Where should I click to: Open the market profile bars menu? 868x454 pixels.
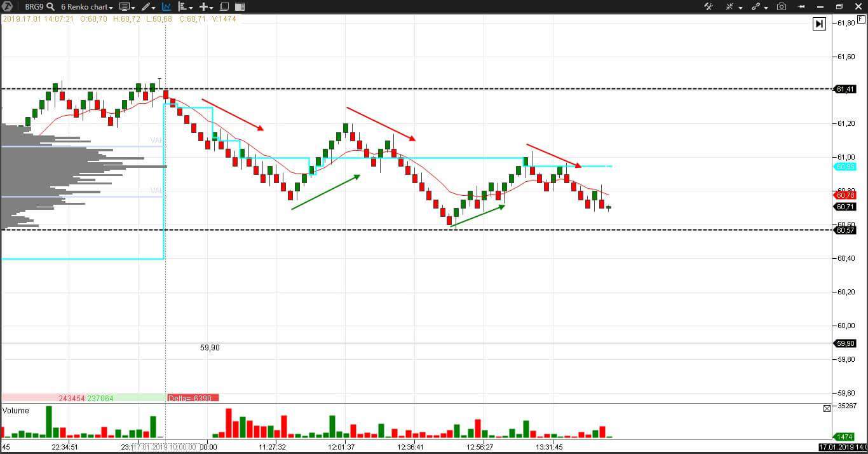[x=185, y=7]
